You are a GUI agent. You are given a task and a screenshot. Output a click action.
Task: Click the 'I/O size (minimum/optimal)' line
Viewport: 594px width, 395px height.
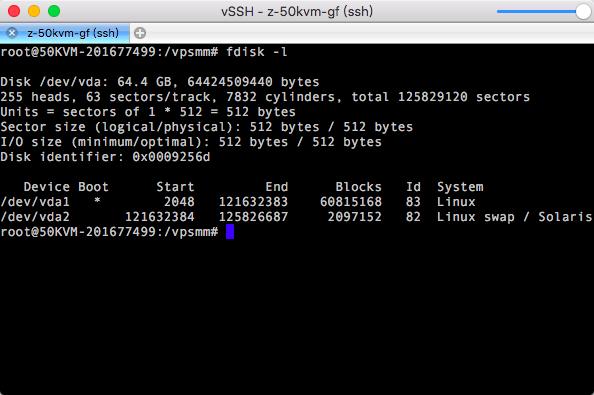coord(191,142)
